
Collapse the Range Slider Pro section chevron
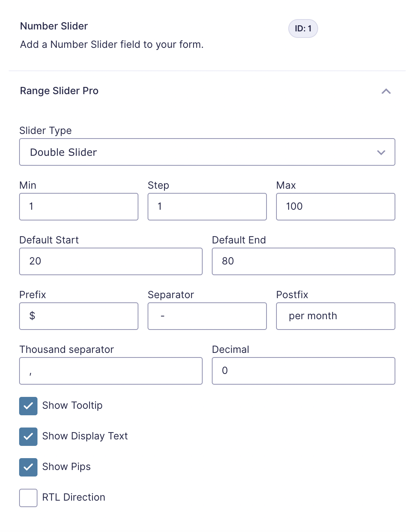pos(386,91)
